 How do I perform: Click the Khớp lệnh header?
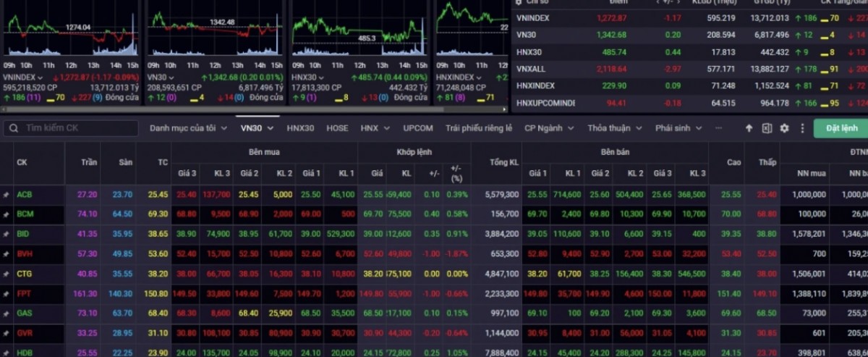pyautogui.click(x=415, y=154)
